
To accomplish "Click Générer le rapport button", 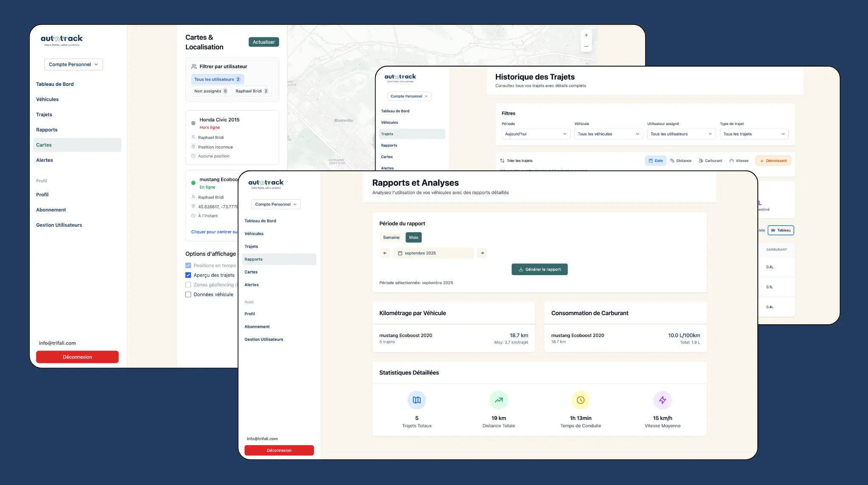I will tap(540, 269).
